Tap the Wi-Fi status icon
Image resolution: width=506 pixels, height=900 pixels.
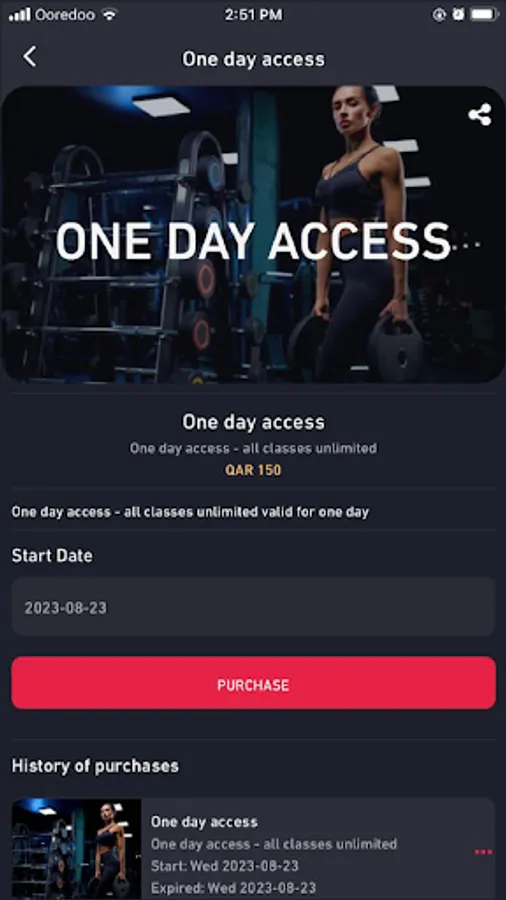(x=109, y=15)
